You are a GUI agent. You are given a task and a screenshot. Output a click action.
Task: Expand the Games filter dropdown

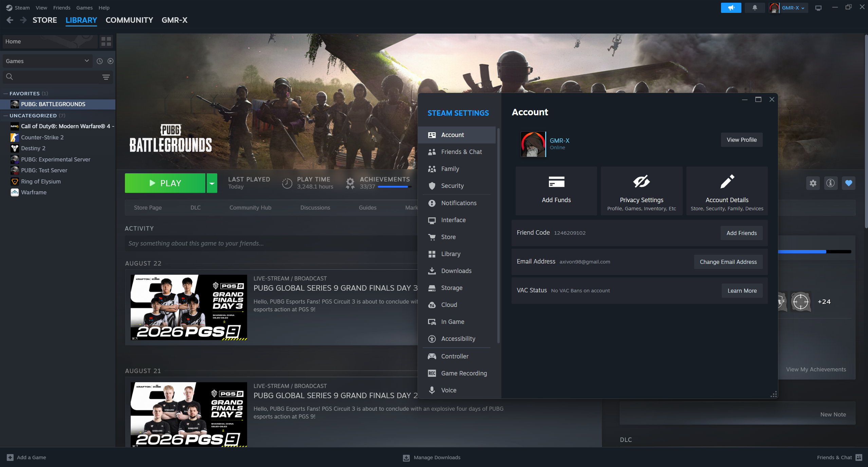48,61
